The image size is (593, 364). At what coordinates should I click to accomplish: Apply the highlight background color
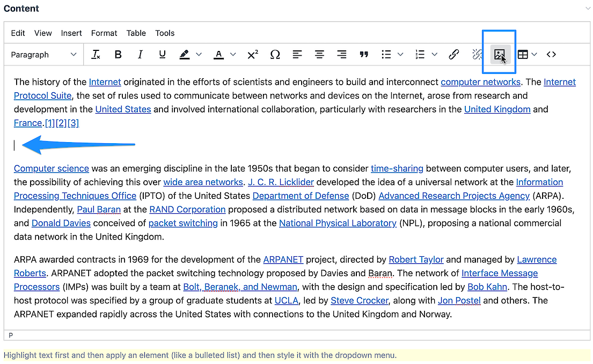[x=185, y=55]
